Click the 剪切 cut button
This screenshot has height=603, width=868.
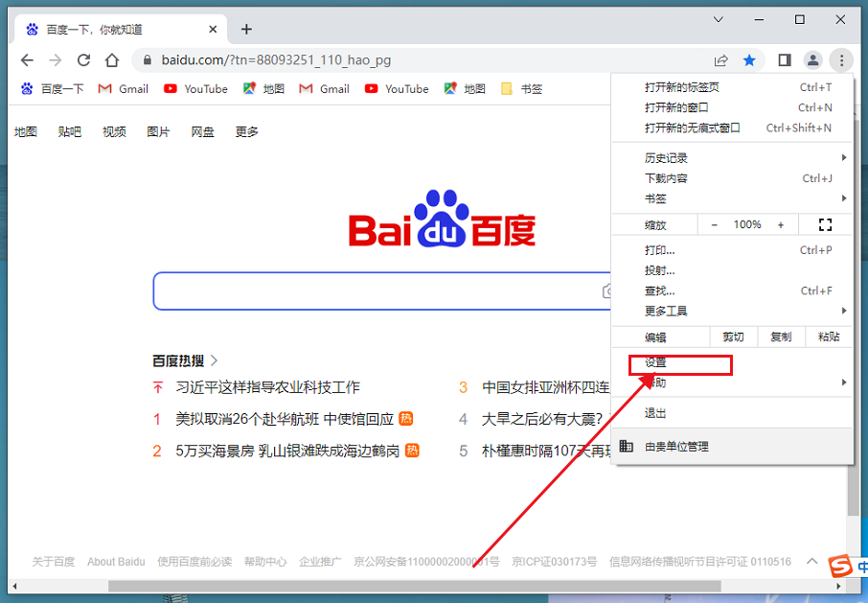point(733,336)
